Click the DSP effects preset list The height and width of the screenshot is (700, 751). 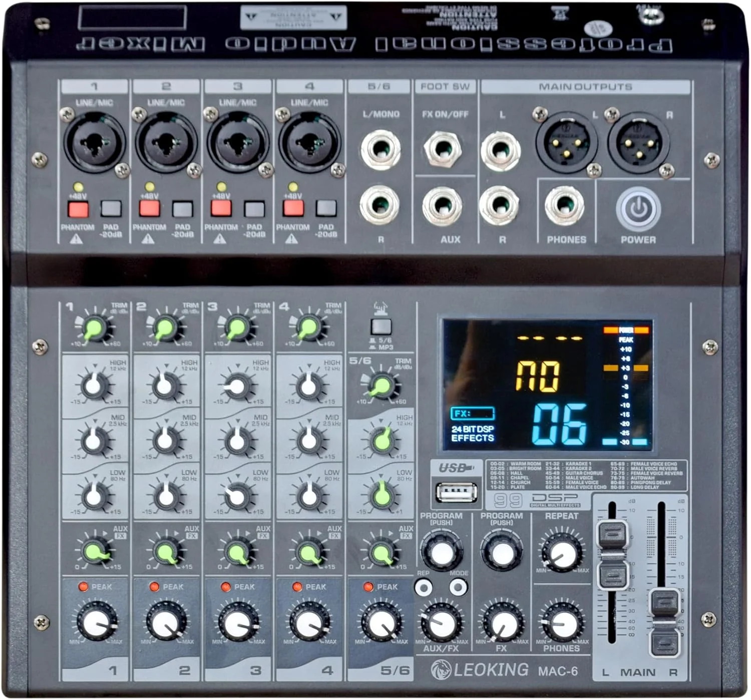(x=587, y=475)
